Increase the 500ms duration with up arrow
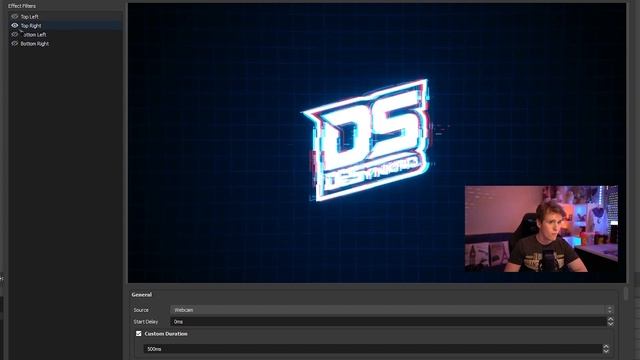640x360 pixels. point(606,347)
